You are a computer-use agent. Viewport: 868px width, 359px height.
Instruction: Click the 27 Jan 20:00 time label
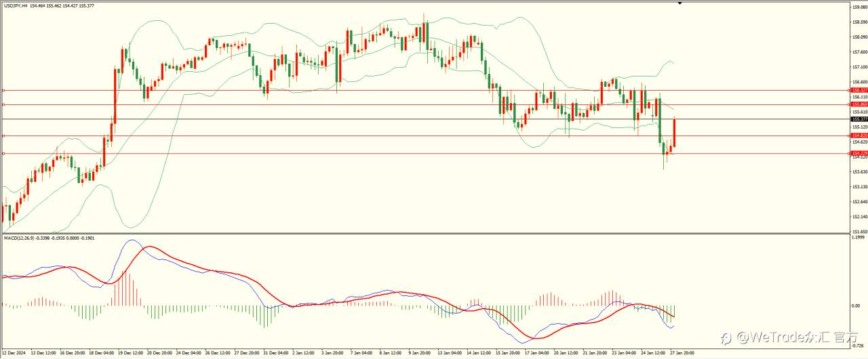[x=681, y=353]
